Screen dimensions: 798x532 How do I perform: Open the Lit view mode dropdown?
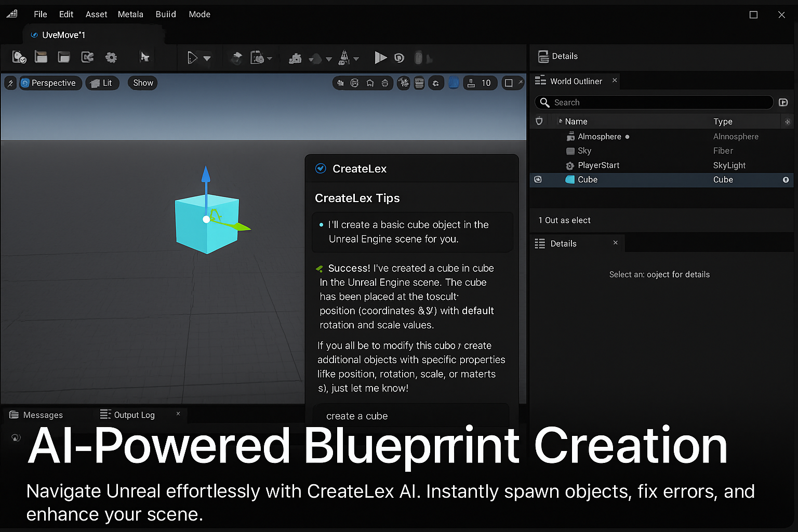click(102, 83)
